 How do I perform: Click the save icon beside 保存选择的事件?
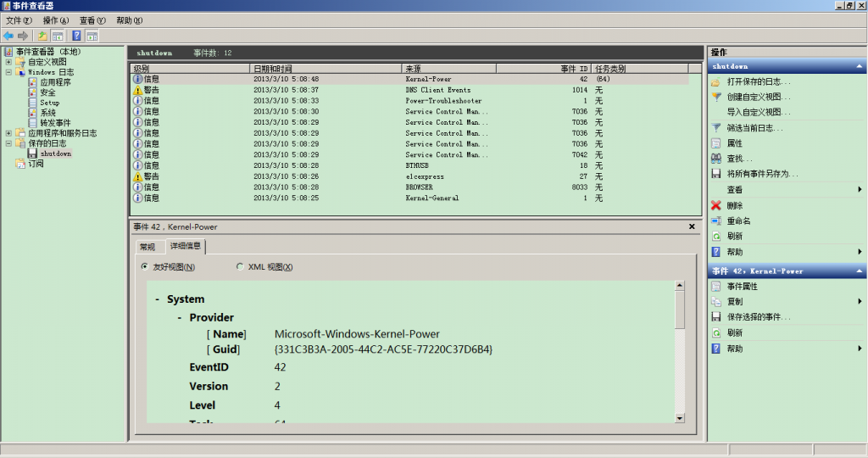(716, 316)
